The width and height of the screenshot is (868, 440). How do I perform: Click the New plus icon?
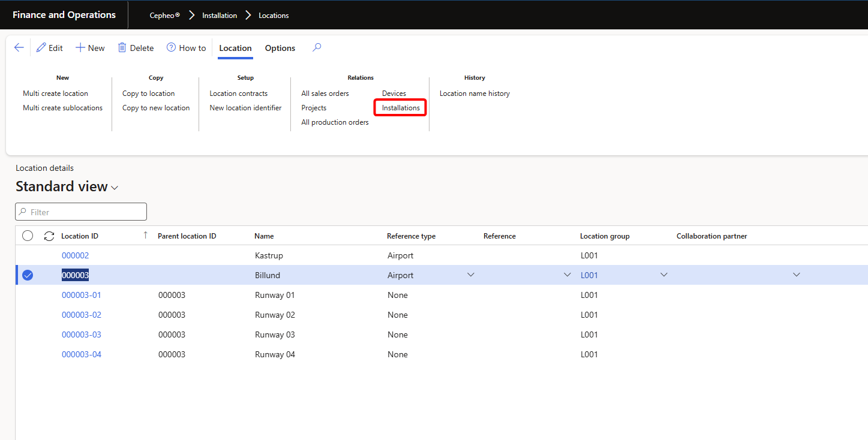80,48
